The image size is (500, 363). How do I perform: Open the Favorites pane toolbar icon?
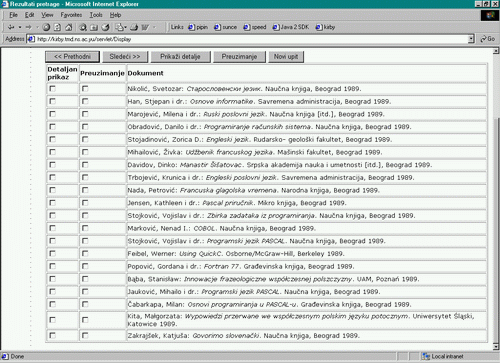pyautogui.click(x=94, y=27)
